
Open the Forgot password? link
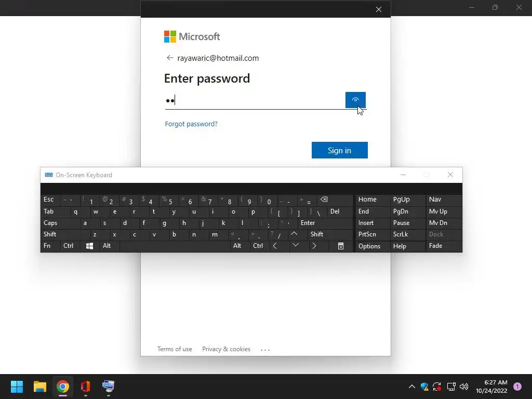click(191, 124)
